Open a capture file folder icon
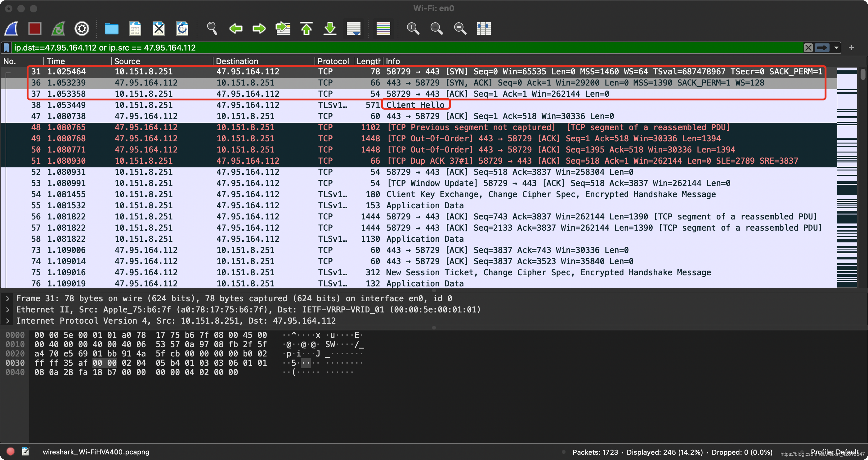The width and height of the screenshot is (868, 460). tap(112, 29)
